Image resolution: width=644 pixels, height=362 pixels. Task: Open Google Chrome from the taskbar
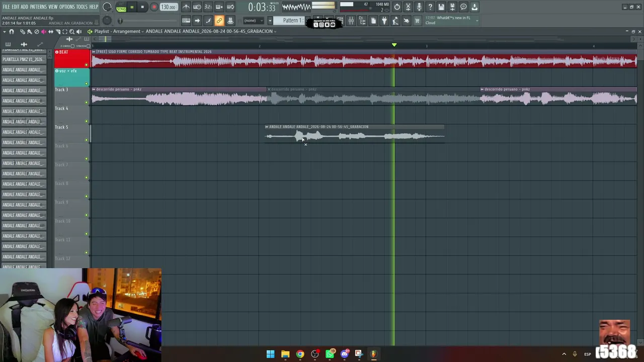[x=300, y=354]
